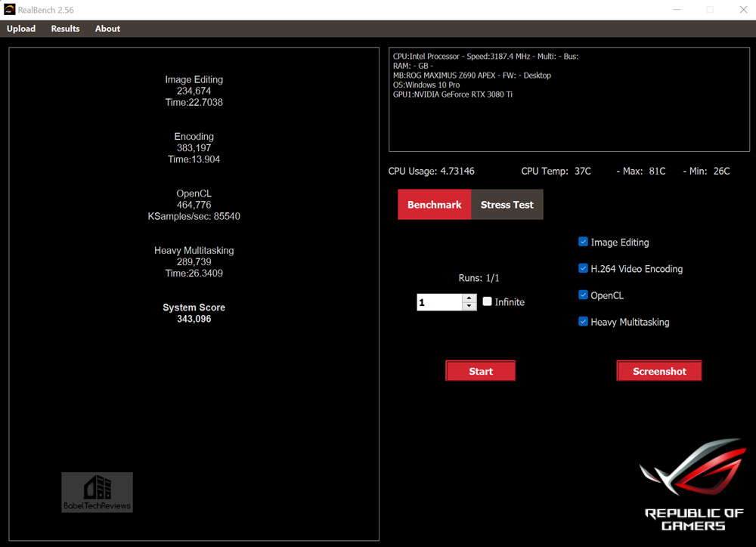Screen dimensions: 756x547
Task: Switch to the Benchmark tab
Action: coord(435,205)
